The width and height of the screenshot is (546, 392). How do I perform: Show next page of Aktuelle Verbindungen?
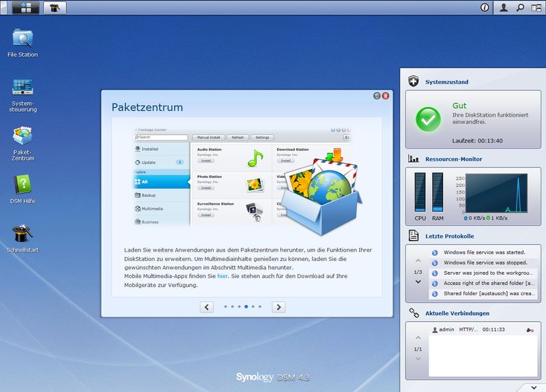(x=418, y=359)
